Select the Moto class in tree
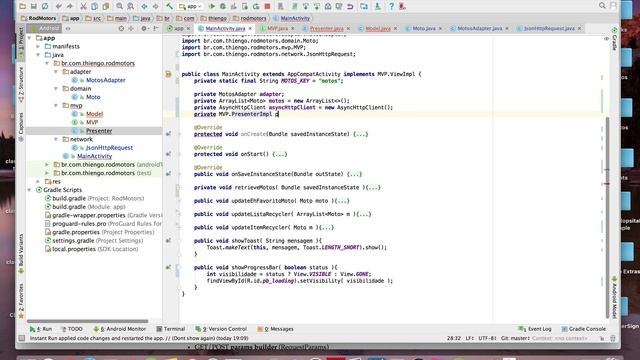The width and height of the screenshot is (640, 360). pyautogui.click(x=93, y=97)
